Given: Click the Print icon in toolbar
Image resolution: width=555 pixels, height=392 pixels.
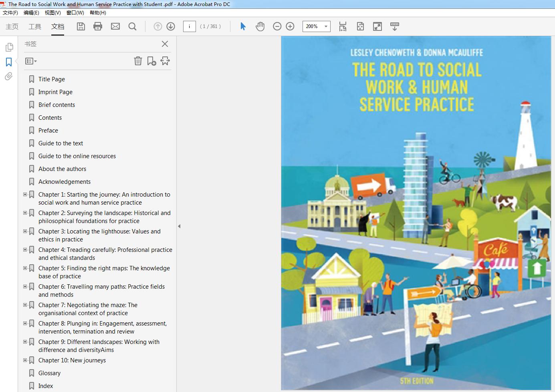Looking at the screenshot, I should [98, 26].
